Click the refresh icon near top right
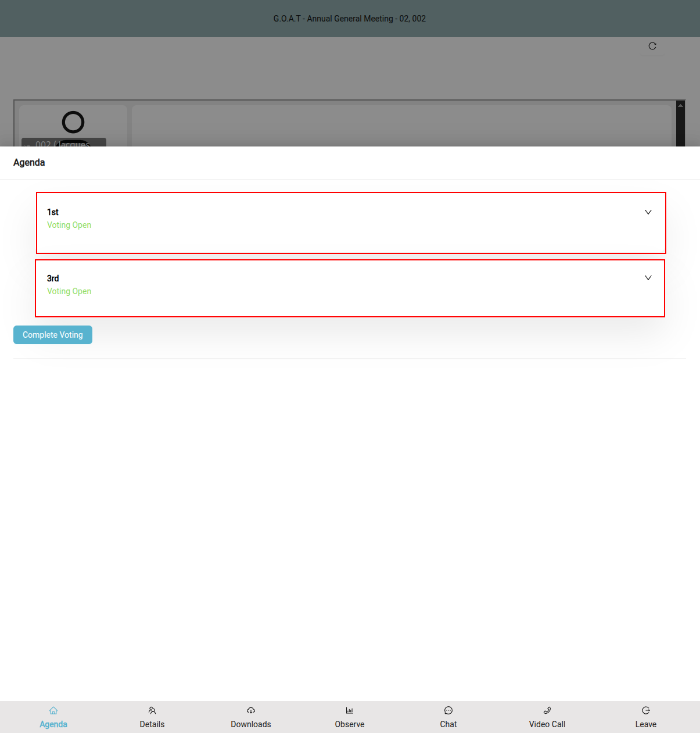 (x=652, y=46)
